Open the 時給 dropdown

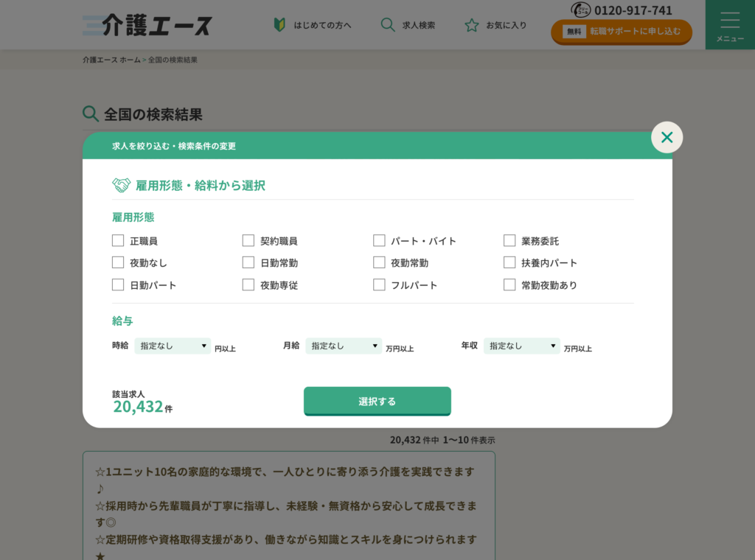173,346
